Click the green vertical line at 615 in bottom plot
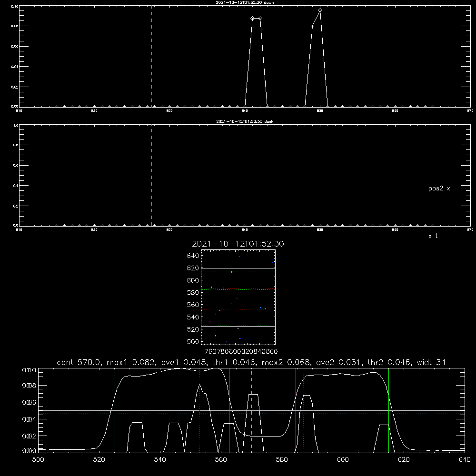476x476 pixels. point(388,410)
